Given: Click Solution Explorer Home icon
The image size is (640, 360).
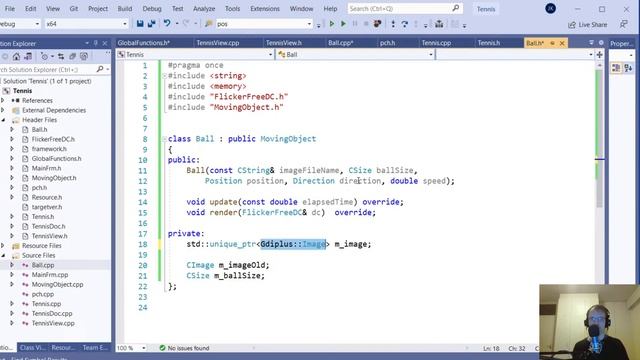Looking at the screenshot, I should [x=16, y=56].
